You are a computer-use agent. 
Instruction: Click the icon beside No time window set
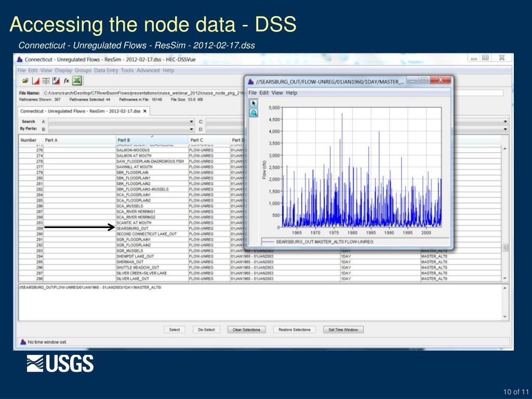[23, 342]
